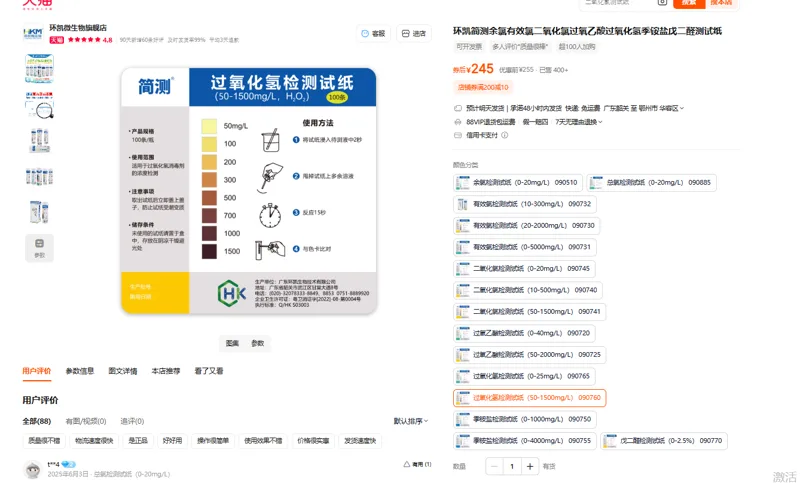Select review tag 质量很不错
The height and width of the screenshot is (483, 800).
point(44,441)
